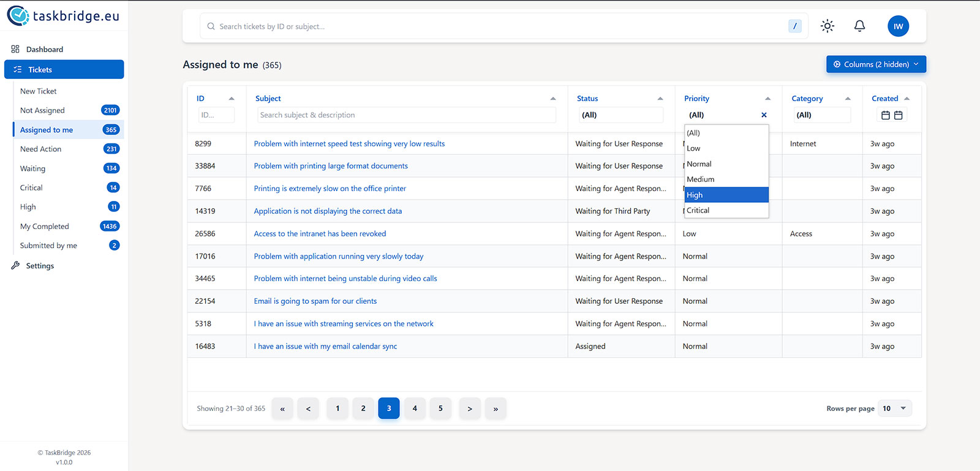Image resolution: width=980 pixels, height=471 pixels.
Task: Toggle the light/dark theme sun icon
Action: (827, 26)
